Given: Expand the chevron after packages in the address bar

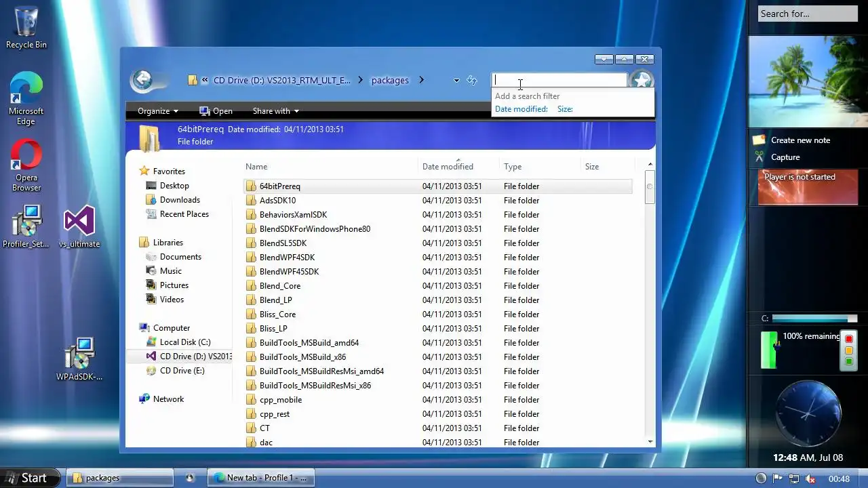Looking at the screenshot, I should point(421,80).
